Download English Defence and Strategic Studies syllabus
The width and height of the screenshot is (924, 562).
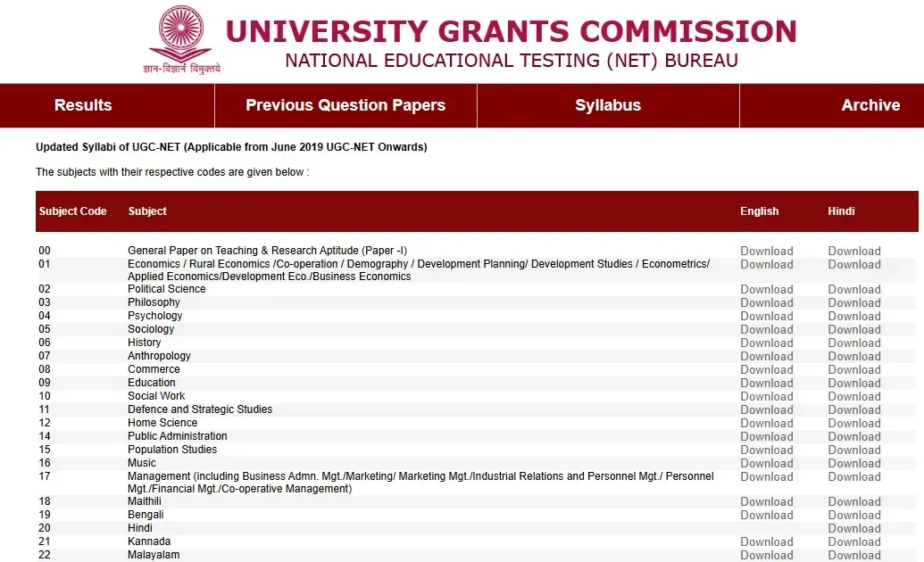[767, 410]
